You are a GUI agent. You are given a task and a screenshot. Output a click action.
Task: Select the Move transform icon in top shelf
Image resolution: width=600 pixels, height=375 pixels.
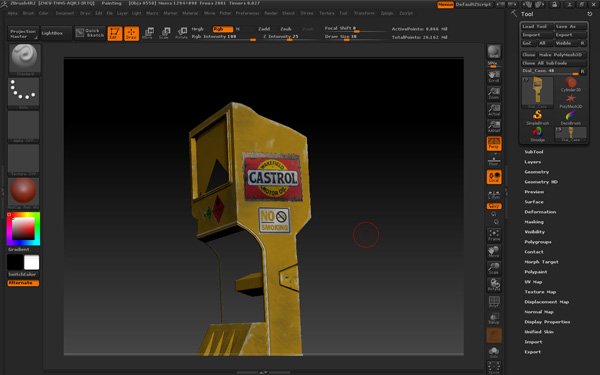click(x=148, y=33)
